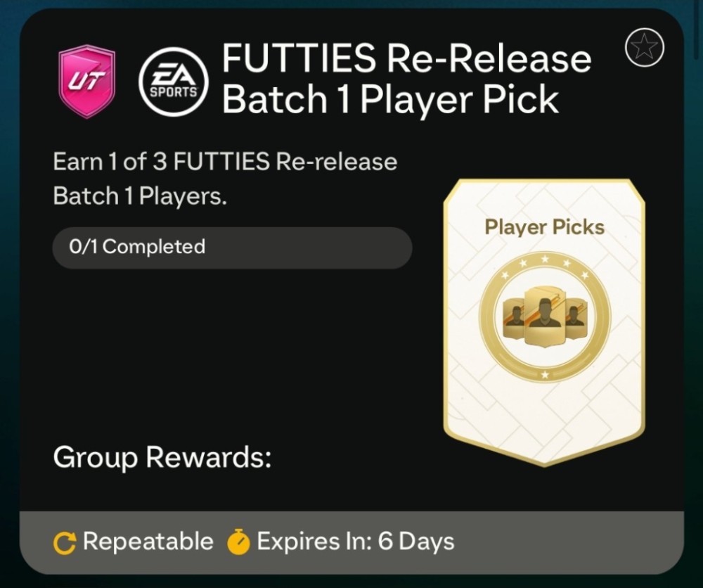Click the Group Rewards heading

(x=162, y=457)
